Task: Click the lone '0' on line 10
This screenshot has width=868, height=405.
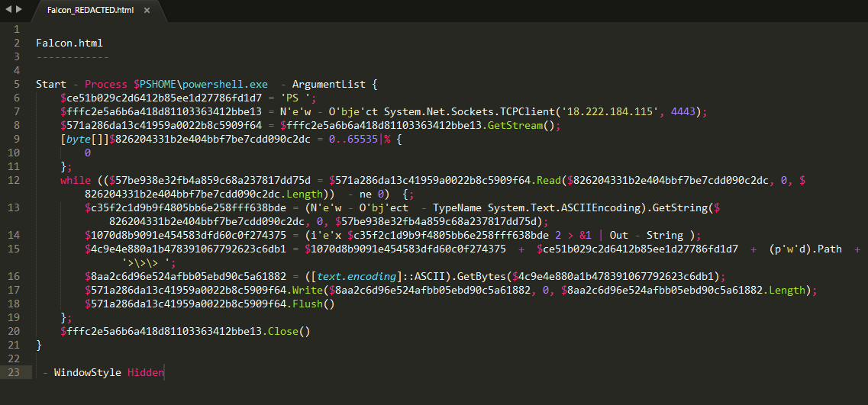Action: click(x=88, y=153)
